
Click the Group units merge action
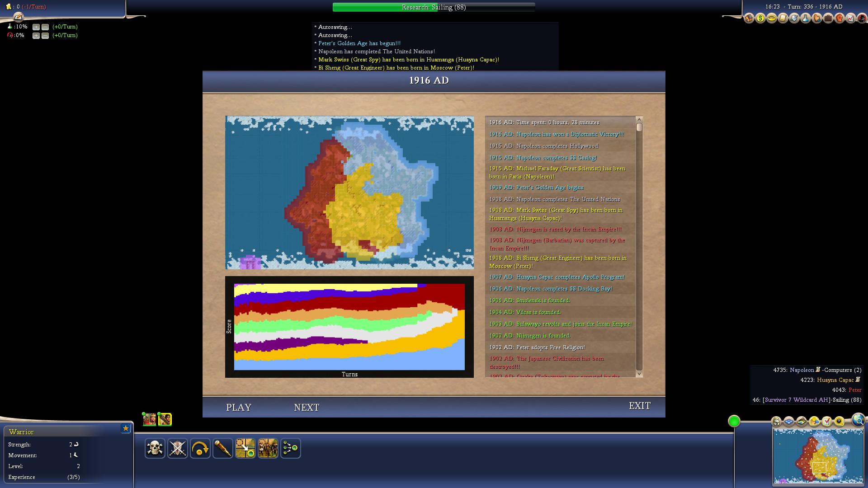[291, 448]
